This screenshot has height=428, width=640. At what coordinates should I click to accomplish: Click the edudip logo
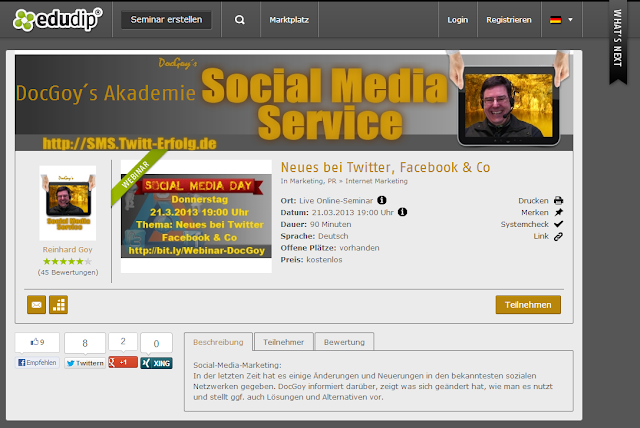tap(58, 19)
